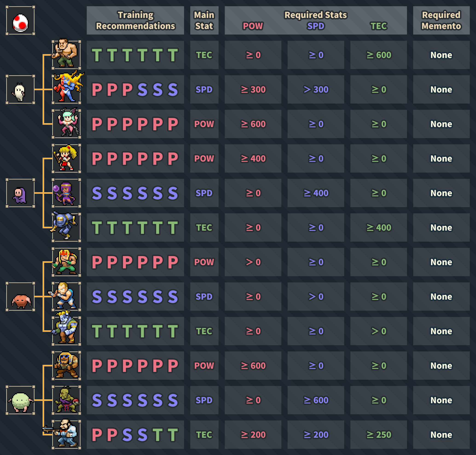The width and height of the screenshot is (476, 455).
Task: Click PPPPPP beside the green-haired winged girl
Action: (x=135, y=124)
